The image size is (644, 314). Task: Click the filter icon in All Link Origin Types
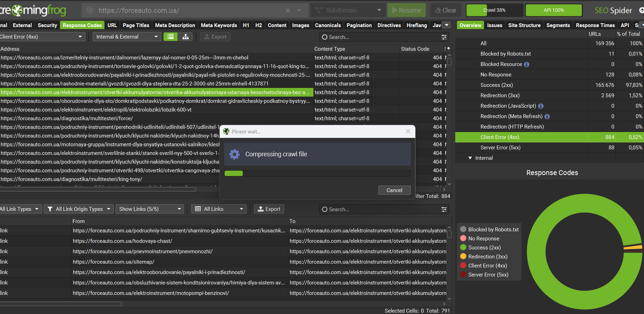click(x=50, y=209)
